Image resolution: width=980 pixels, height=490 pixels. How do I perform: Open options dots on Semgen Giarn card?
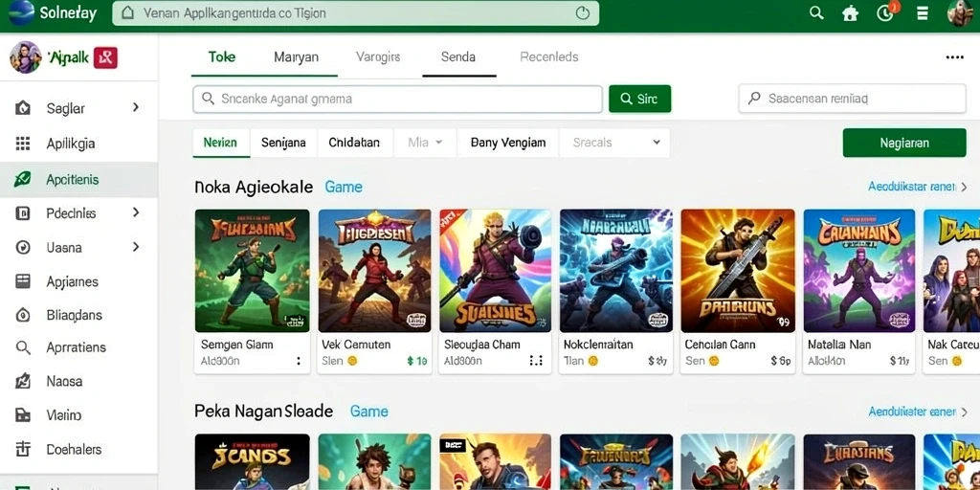coord(299,361)
